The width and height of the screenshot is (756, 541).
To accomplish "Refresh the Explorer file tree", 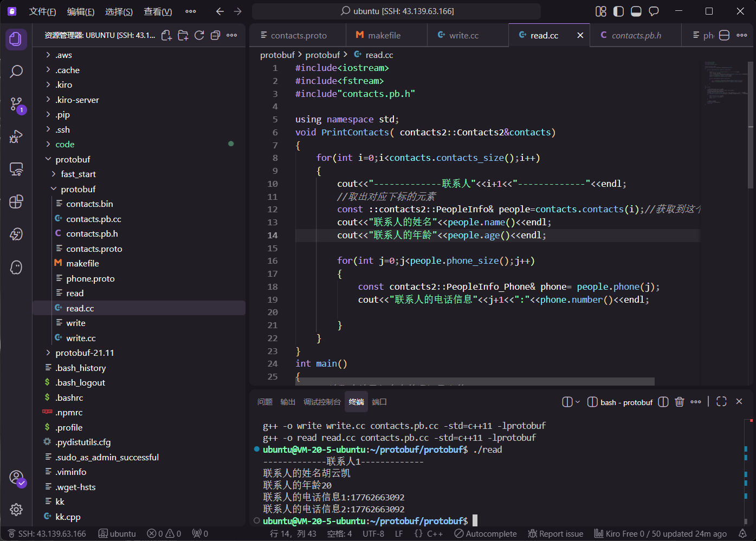I will tap(199, 35).
